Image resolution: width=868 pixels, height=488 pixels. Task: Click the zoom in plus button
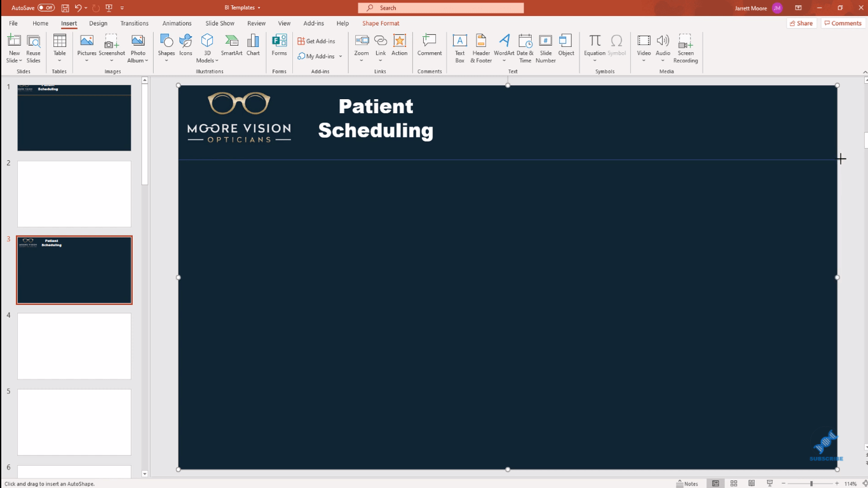click(837, 484)
